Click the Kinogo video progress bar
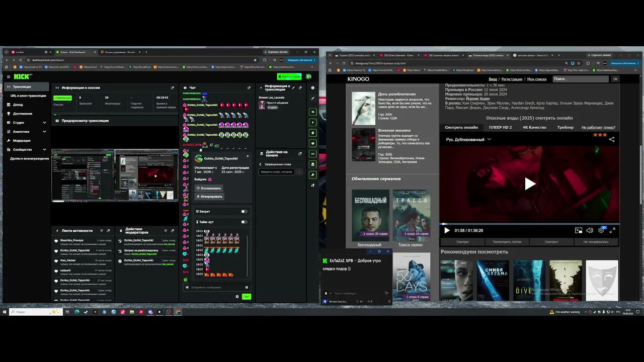The image size is (644, 362). point(530,224)
